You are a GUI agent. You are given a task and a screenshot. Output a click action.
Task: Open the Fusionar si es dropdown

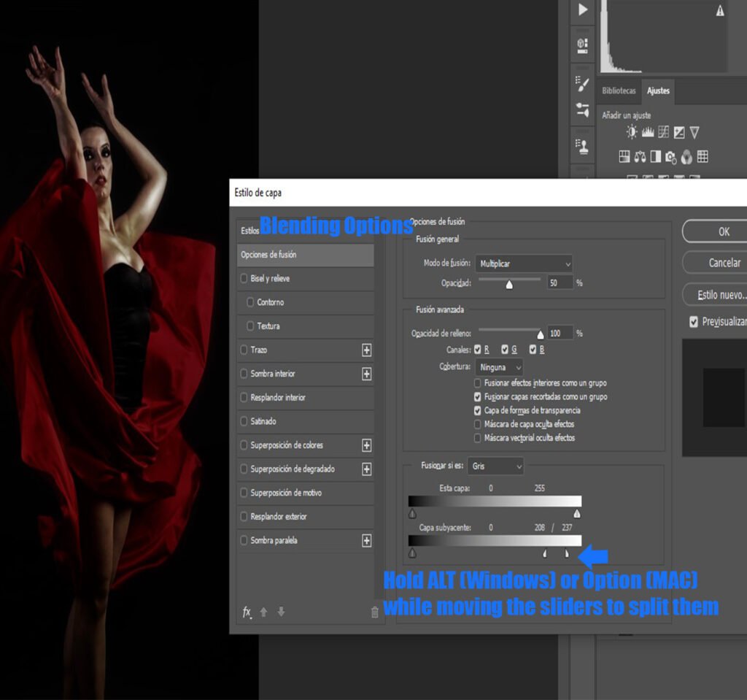click(496, 466)
